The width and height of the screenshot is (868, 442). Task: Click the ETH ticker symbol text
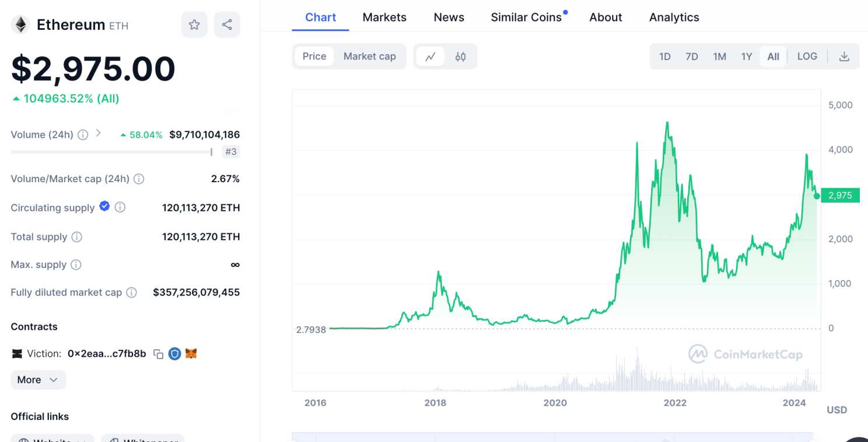118,26
